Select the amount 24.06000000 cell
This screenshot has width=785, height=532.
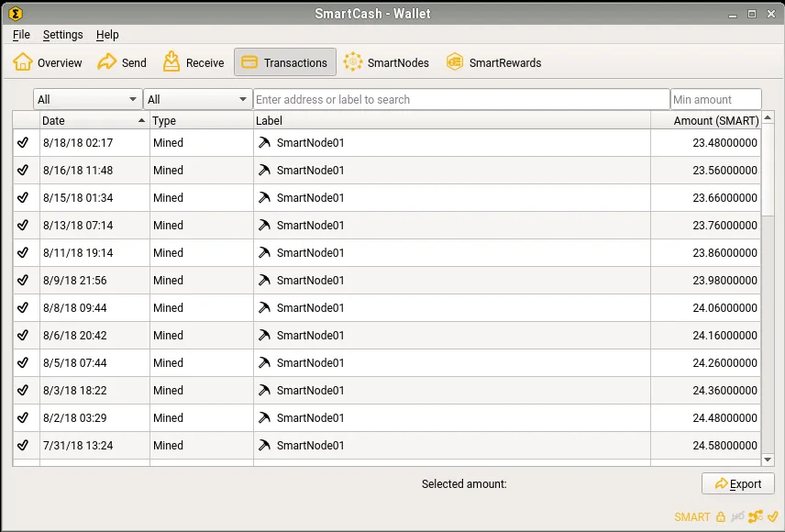[x=705, y=307]
